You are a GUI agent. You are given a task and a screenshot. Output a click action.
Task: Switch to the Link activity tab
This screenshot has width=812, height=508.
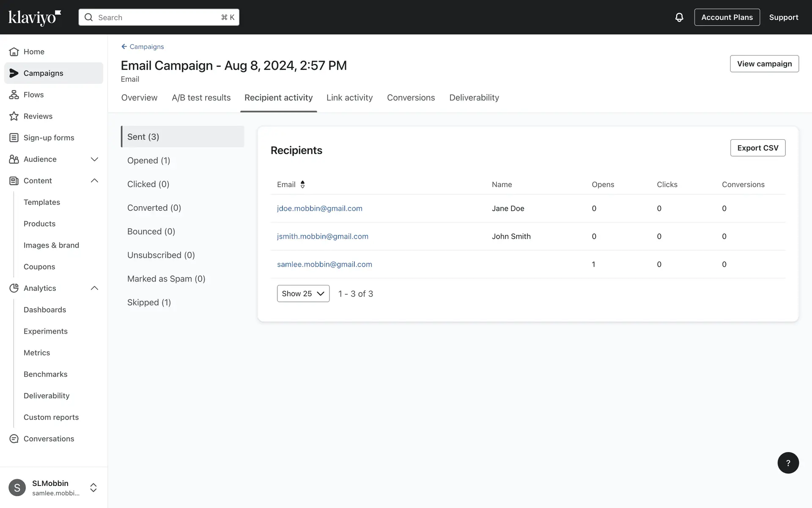(349, 98)
